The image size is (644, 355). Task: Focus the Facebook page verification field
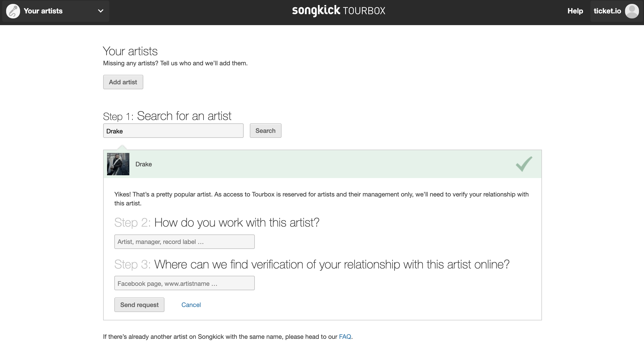click(x=184, y=283)
